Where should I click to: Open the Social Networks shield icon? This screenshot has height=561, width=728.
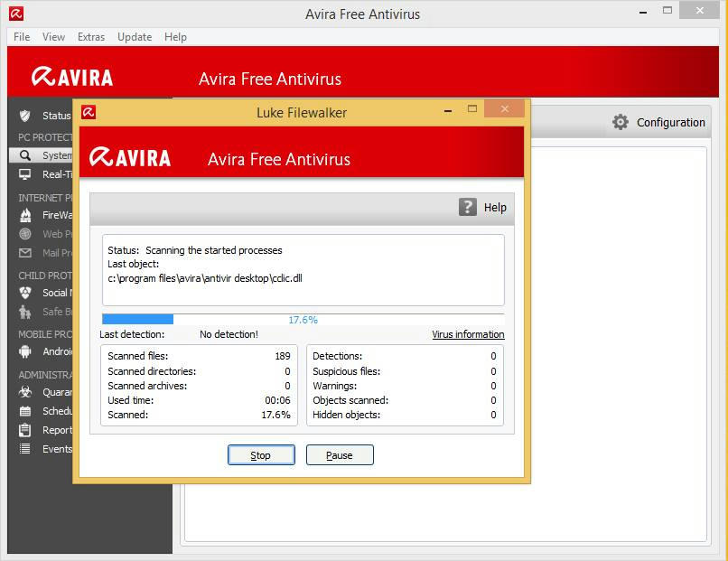click(25, 293)
